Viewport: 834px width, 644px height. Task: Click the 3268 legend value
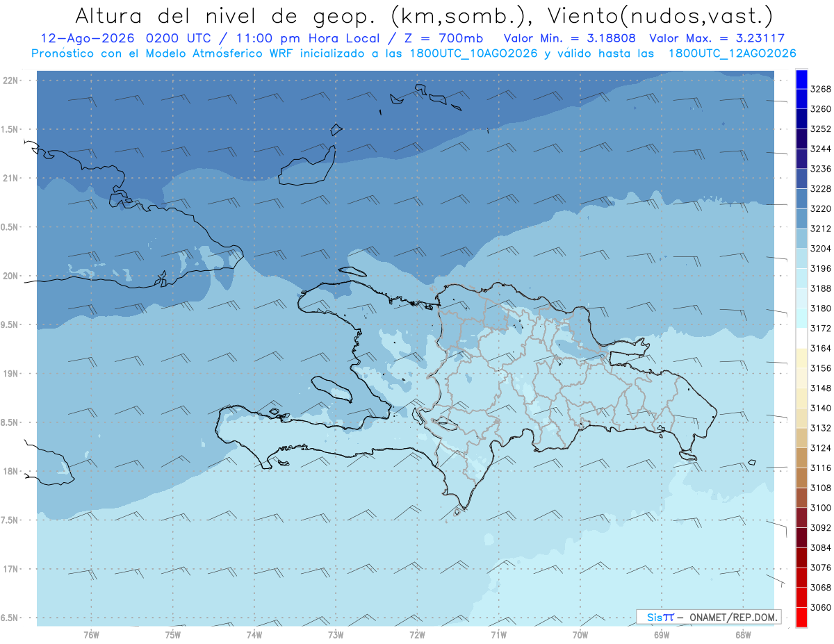pyautogui.click(x=821, y=89)
